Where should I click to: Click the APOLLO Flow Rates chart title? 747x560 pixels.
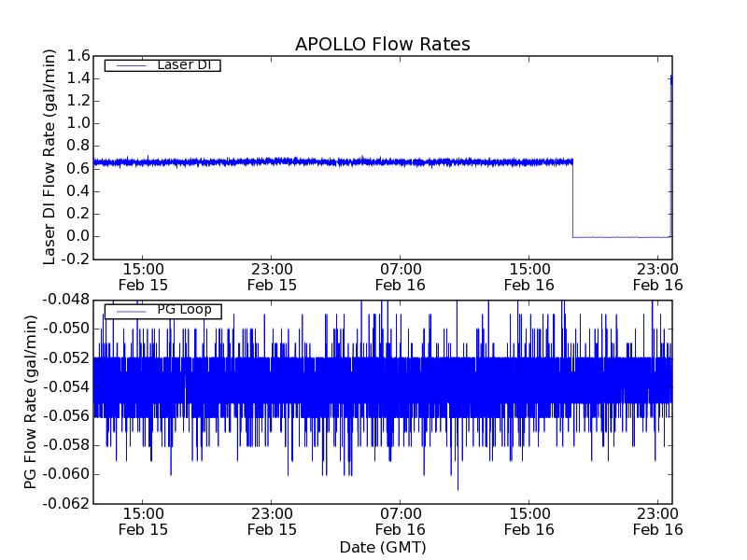point(382,44)
